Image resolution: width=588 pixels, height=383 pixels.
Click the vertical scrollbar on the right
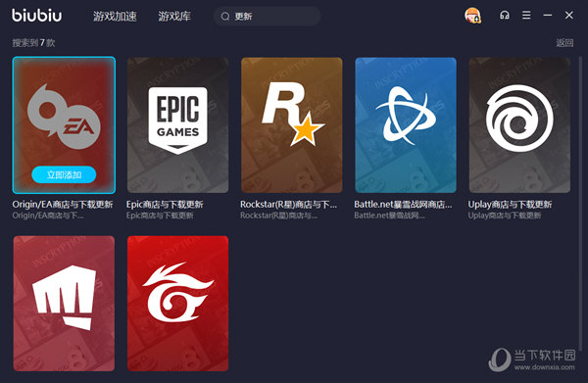(580, 203)
